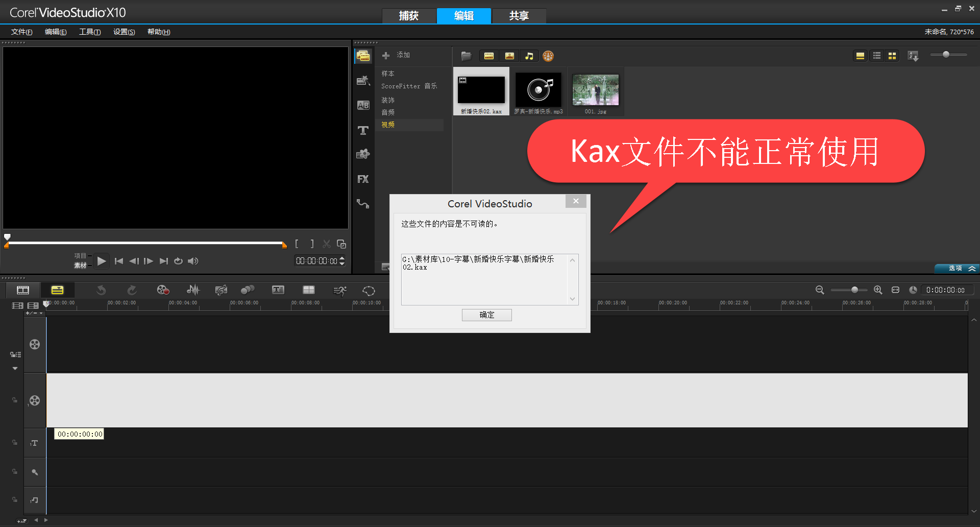980x527 pixels.
Task: Open the FX filter panel
Action: pos(363,179)
